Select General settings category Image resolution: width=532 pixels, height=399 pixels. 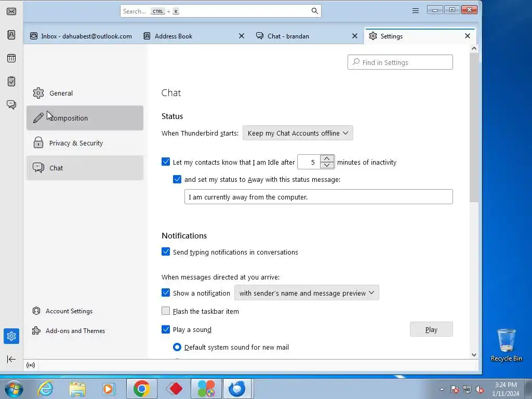click(85, 93)
